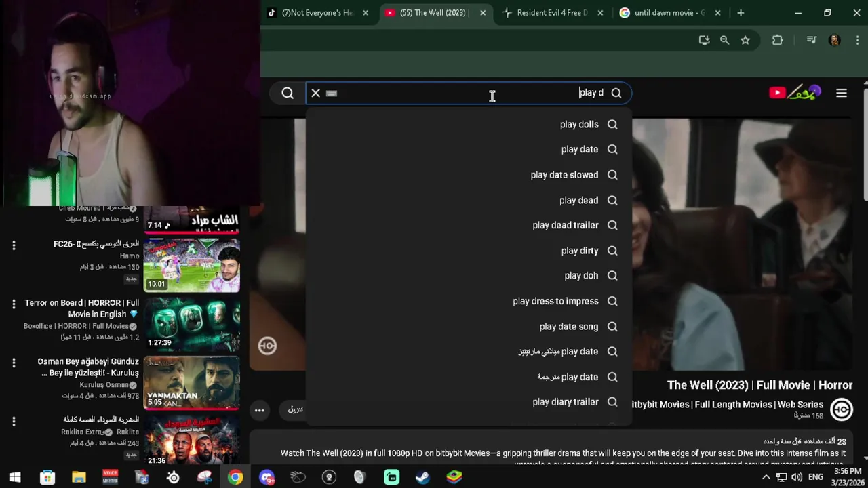
Task: Bookmark this page with the star icon
Action: coord(745,40)
